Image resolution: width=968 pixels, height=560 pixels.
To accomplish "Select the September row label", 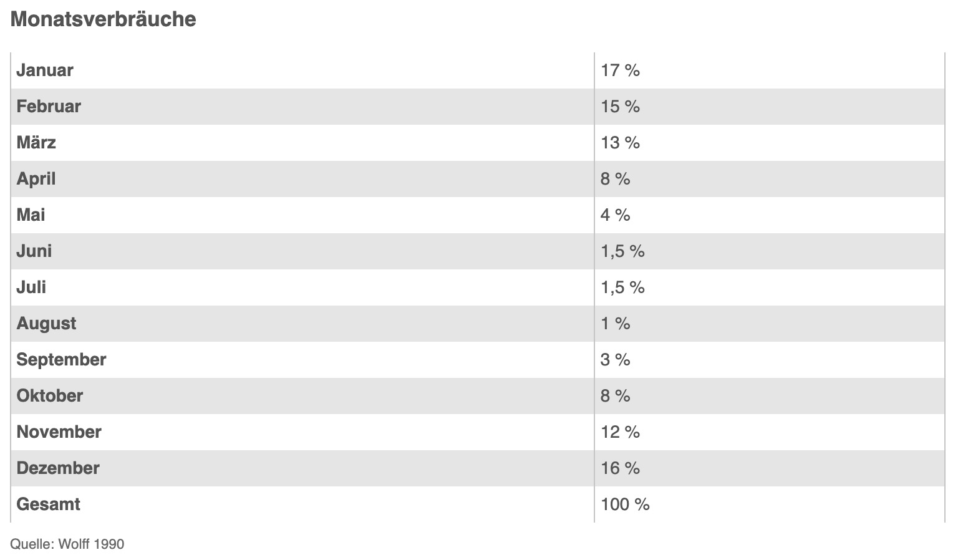I will 61,359.
